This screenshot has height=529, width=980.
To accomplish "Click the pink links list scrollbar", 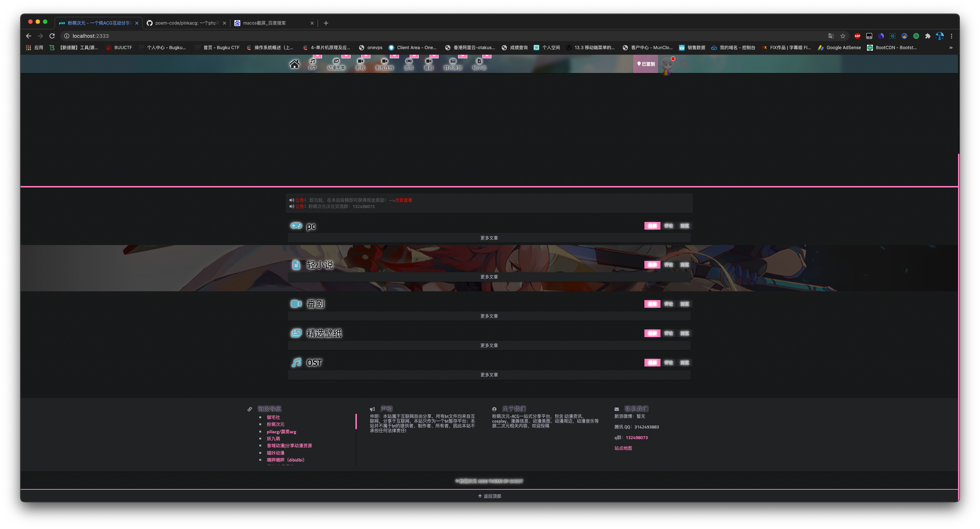I will 356,421.
